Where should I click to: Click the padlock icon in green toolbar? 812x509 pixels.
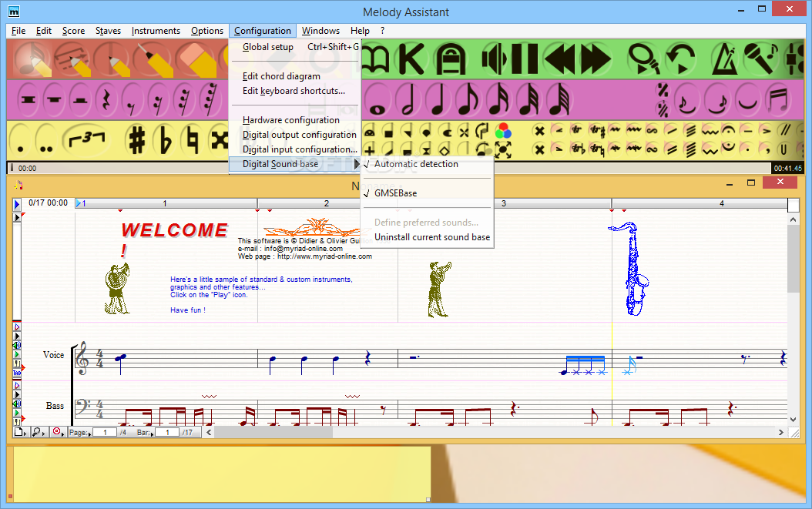pyautogui.click(x=451, y=59)
